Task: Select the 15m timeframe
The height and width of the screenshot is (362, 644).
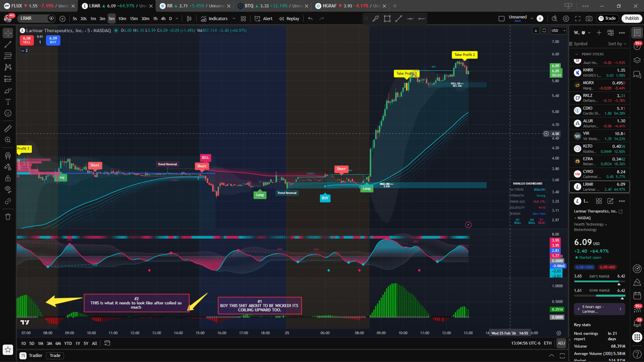Action: tap(134, 18)
